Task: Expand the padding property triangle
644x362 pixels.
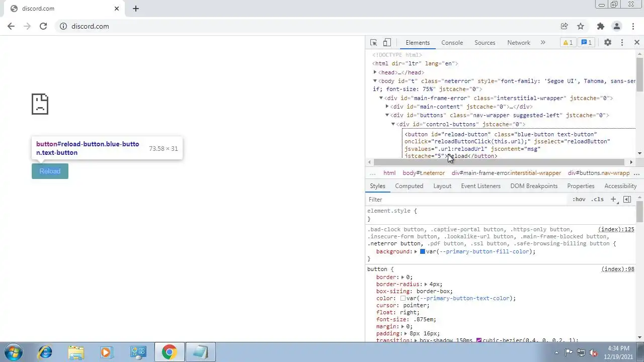Action: pyautogui.click(x=406, y=333)
